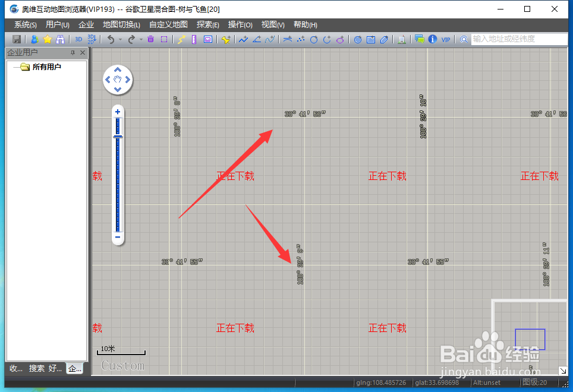
Task: Click the binoculars search icon
Action: tap(60, 39)
